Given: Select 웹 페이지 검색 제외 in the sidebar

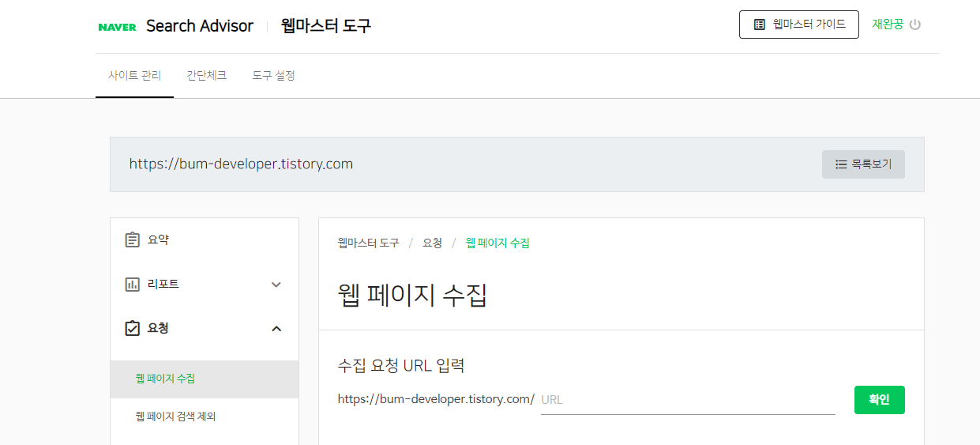Looking at the screenshot, I should pyautogui.click(x=205, y=416).
